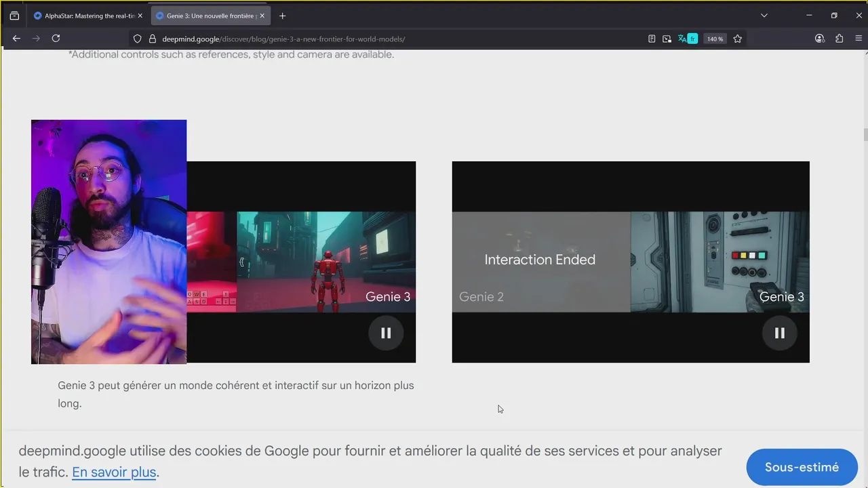Bookmark this page with the star
The width and height of the screenshot is (868, 488).
738,39
